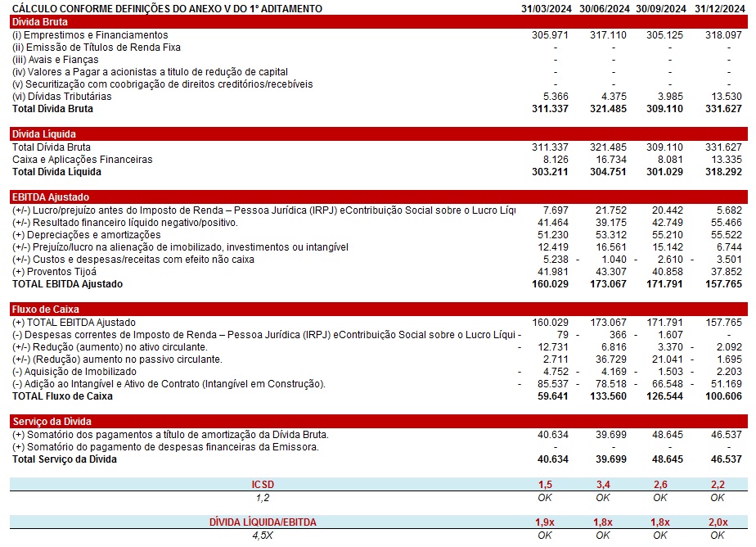Select 'Custos e despesas/receitas com efeito não caixa' label
The height and width of the screenshot is (547, 756).
pos(133,260)
